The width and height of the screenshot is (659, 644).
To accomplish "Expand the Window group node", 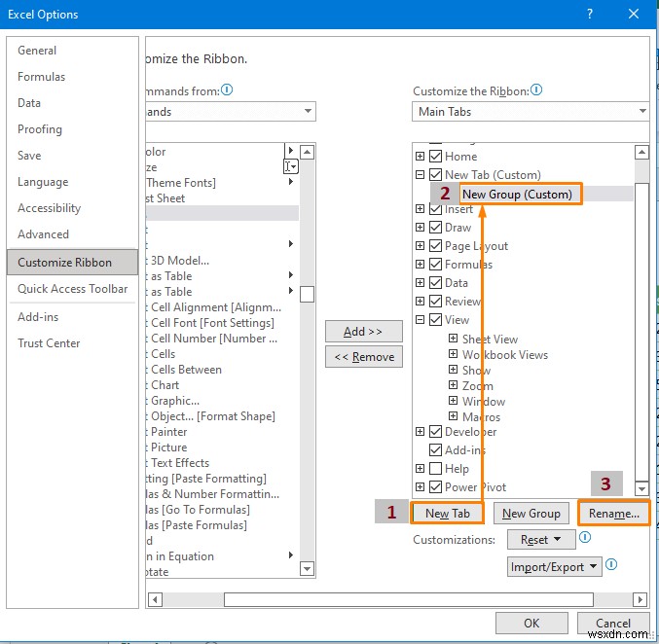I will (453, 401).
